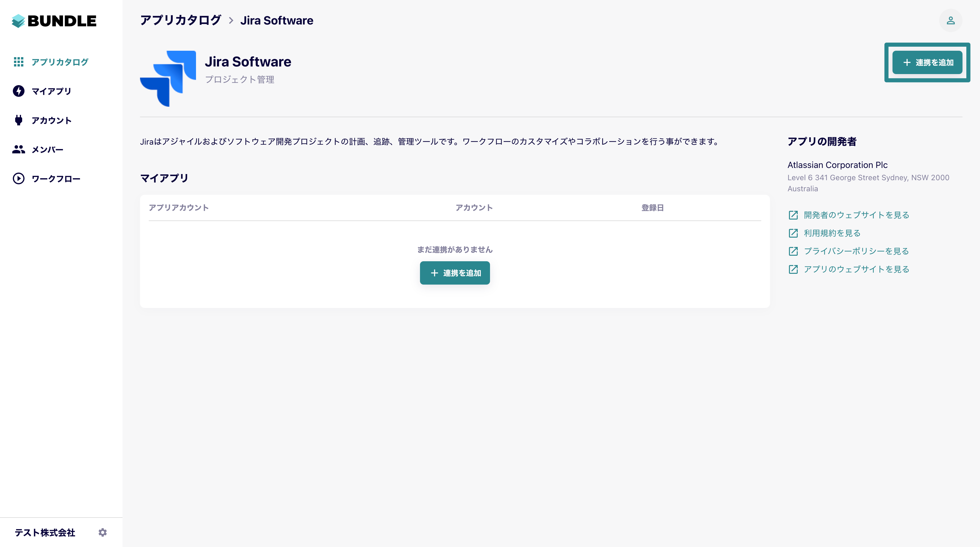Screen dimensions: 980x547
Task: Click Jira Software breadcrumb text
Action: (276, 20)
